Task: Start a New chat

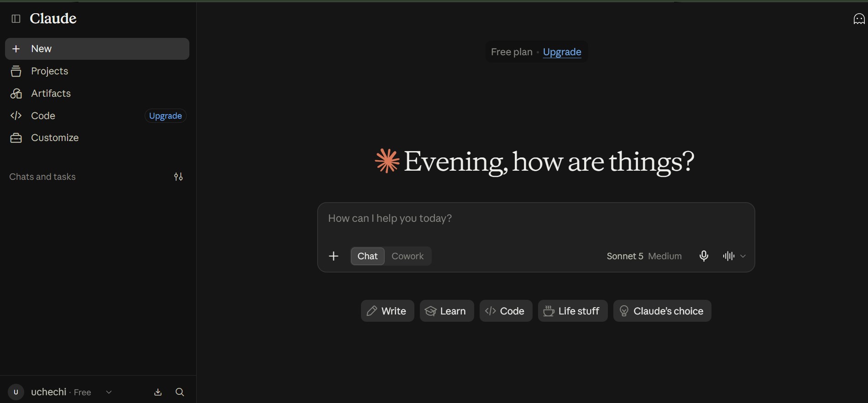Action: click(97, 49)
